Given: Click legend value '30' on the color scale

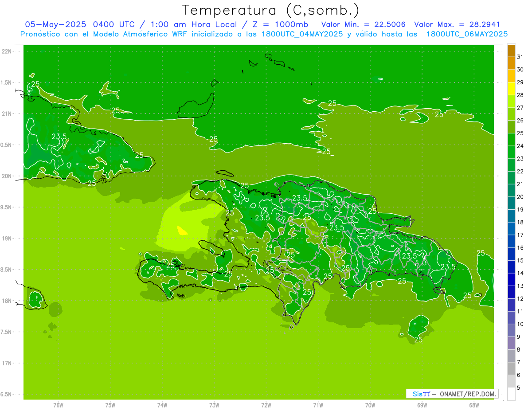Looking at the screenshot, I should point(520,69).
